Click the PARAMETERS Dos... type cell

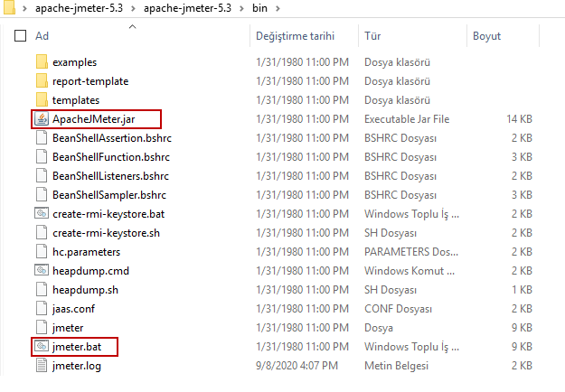[x=411, y=252]
